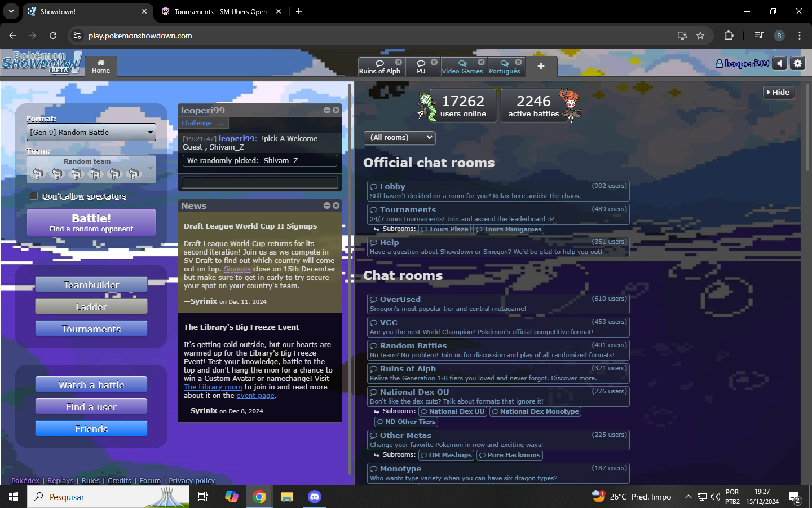
Task: Bookmark page with the star icon
Action: tap(700, 36)
